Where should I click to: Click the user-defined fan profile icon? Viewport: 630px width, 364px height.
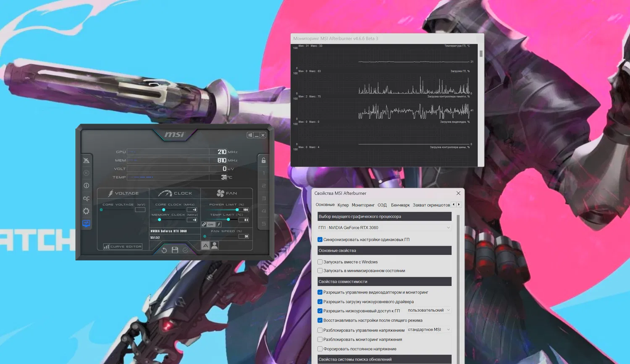tap(215, 246)
